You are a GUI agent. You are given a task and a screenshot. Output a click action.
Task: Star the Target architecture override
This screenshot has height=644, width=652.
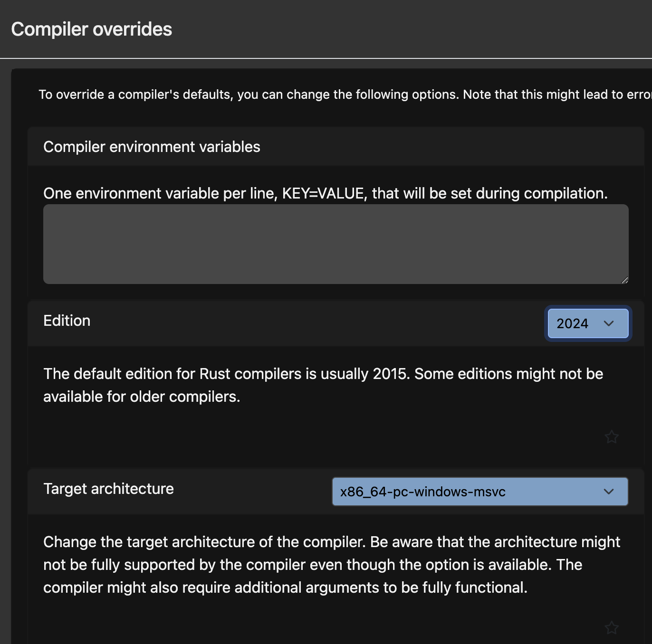(x=612, y=627)
